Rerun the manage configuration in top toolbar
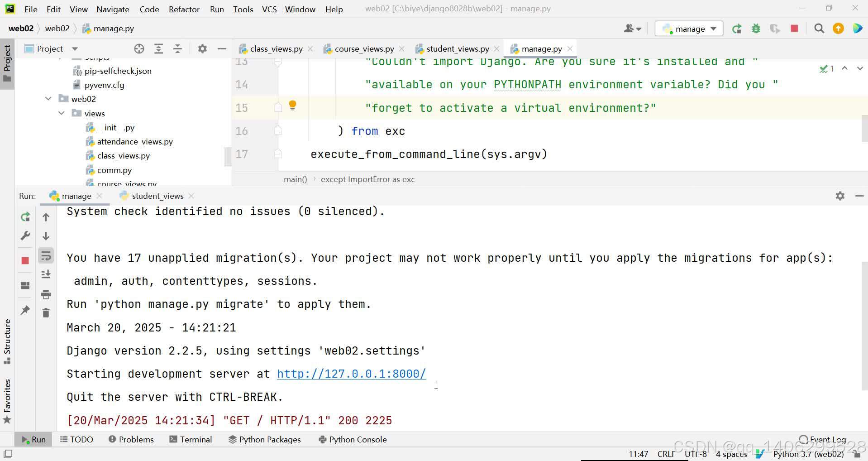This screenshot has height=461, width=868. 737,29
